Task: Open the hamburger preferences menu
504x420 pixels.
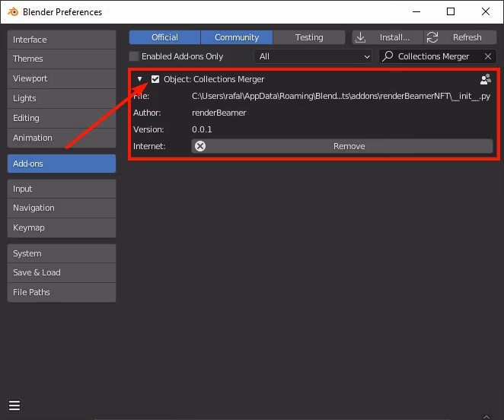Action: [x=14, y=406]
